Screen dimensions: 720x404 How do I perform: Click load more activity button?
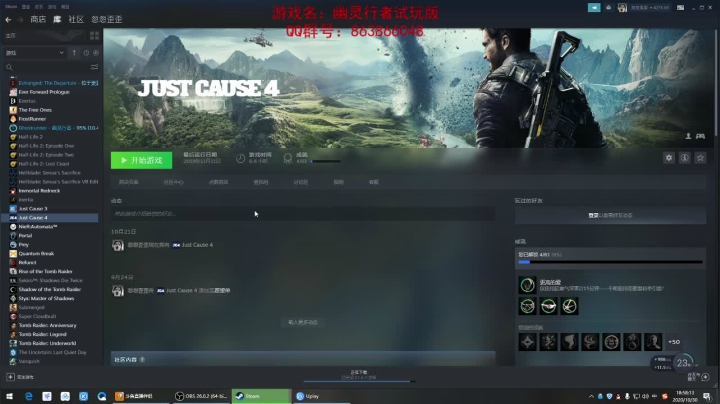click(303, 322)
